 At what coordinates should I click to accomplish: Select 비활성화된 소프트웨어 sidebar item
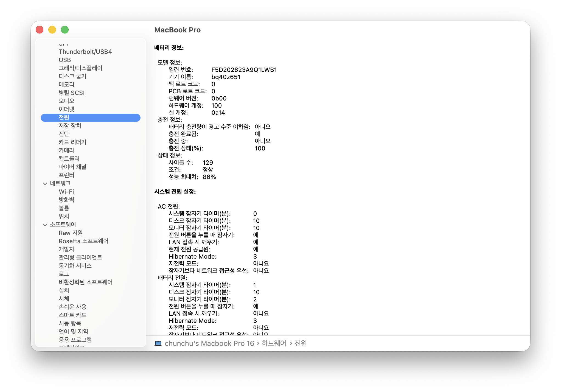86,282
